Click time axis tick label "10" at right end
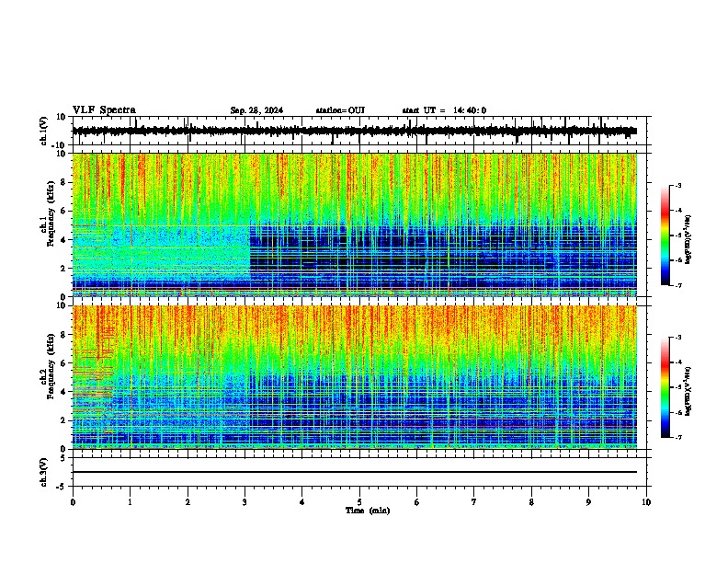The image size is (728, 563). click(x=646, y=502)
